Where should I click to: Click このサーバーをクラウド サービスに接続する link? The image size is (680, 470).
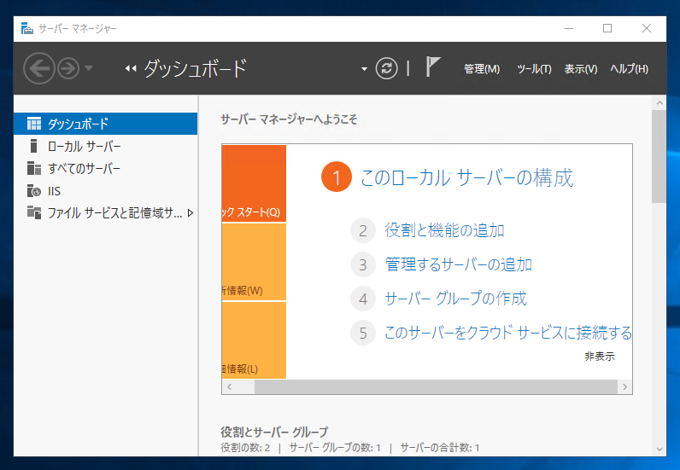click(x=508, y=333)
